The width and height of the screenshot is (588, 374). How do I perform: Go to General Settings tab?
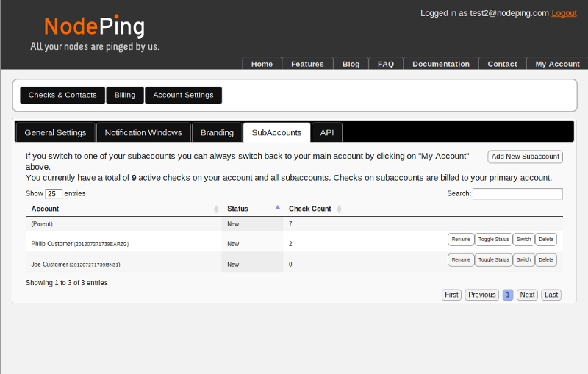[55, 133]
